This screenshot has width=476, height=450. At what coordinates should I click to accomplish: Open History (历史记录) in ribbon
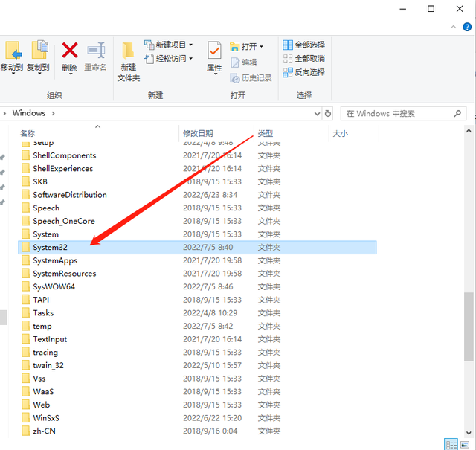coord(251,78)
